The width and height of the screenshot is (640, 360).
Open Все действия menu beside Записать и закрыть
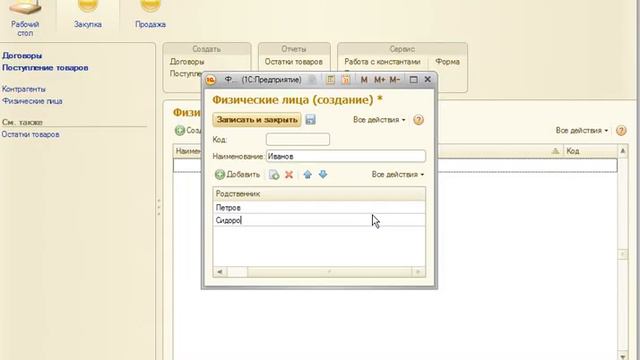point(379,120)
